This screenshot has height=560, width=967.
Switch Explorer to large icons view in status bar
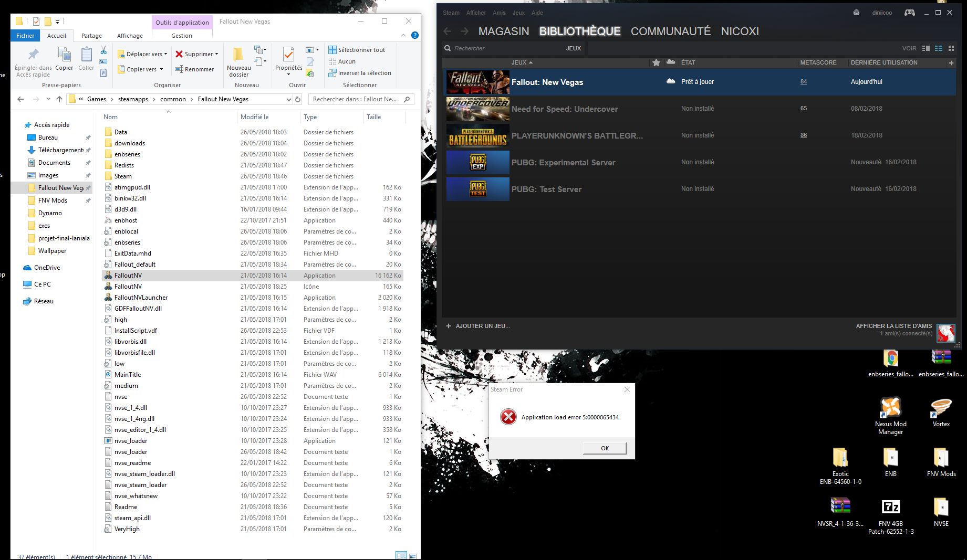point(413,556)
